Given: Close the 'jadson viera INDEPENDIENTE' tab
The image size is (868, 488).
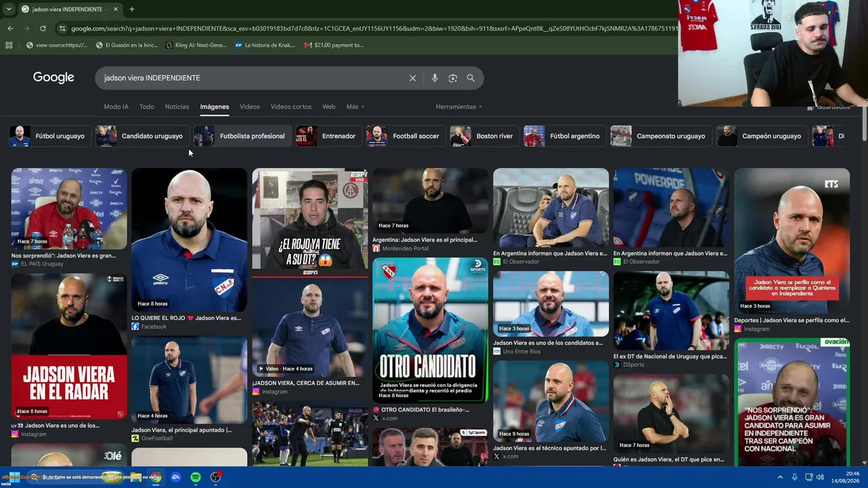Looking at the screenshot, I should tap(115, 9).
